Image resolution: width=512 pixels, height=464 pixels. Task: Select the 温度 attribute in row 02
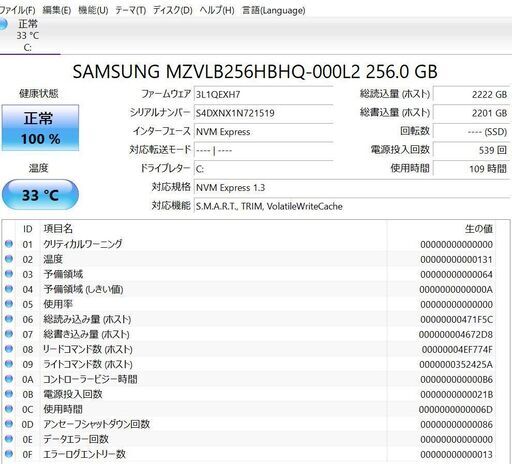[x=53, y=259]
